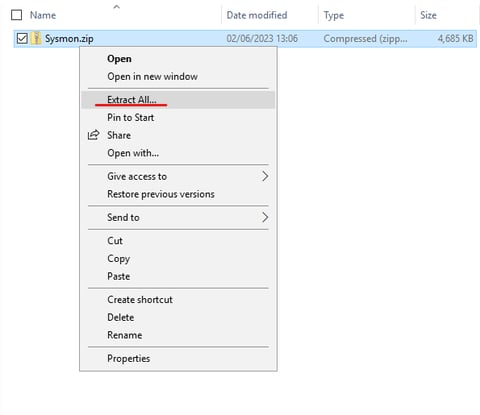This screenshot has width=480, height=415.
Task: Expand the Send to submenu arrow
Action: tap(265, 217)
